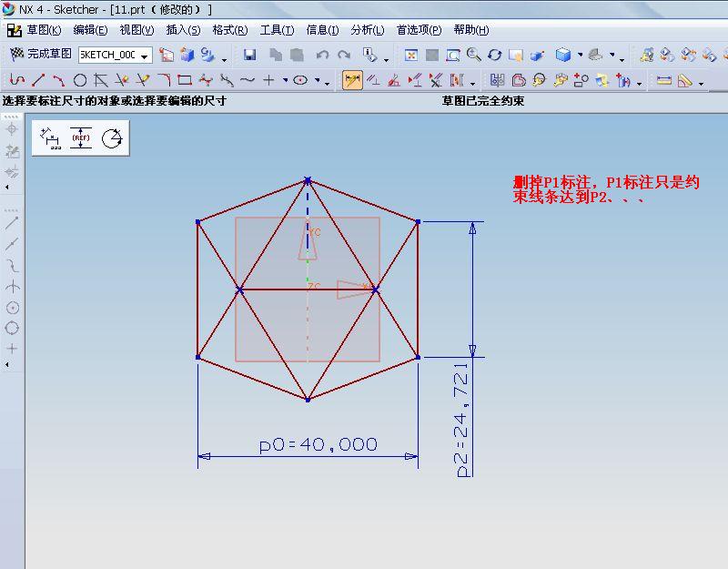The image size is (728, 569).
Task: Select the Point plus tool
Action: [x=268, y=80]
